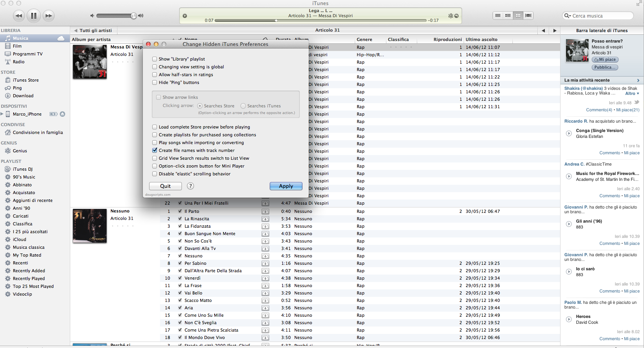
Task: Click the eject icon next to Marco_iPhone
Action: coord(62,114)
